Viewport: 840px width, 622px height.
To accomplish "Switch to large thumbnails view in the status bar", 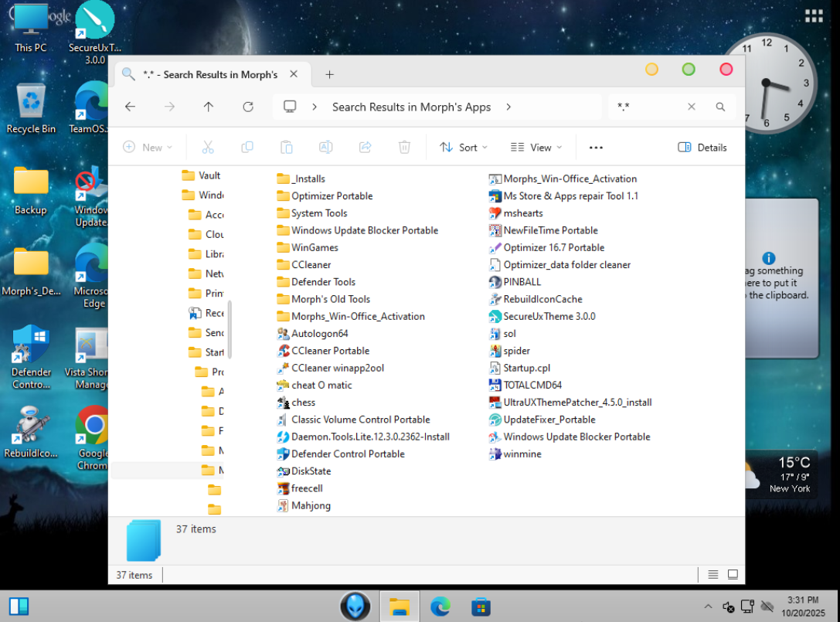I will click(733, 575).
